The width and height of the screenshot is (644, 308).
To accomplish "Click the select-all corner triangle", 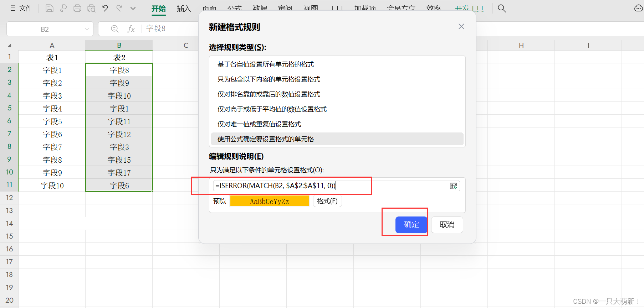I will [10, 46].
